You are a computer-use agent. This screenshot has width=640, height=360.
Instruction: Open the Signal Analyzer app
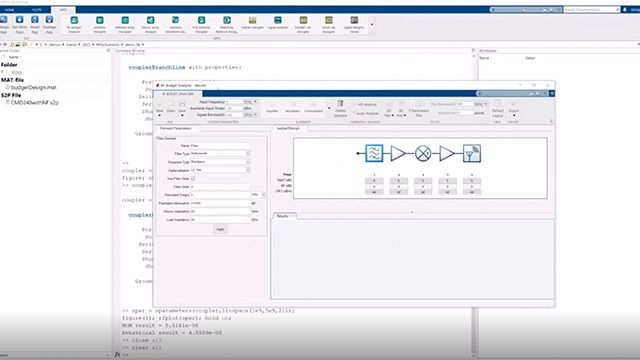coord(278,24)
